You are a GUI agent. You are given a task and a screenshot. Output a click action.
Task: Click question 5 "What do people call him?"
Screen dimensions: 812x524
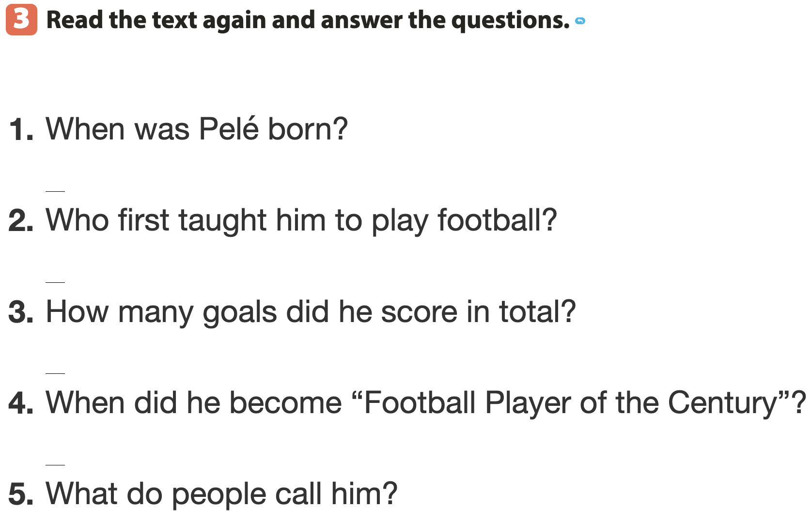click(x=221, y=493)
